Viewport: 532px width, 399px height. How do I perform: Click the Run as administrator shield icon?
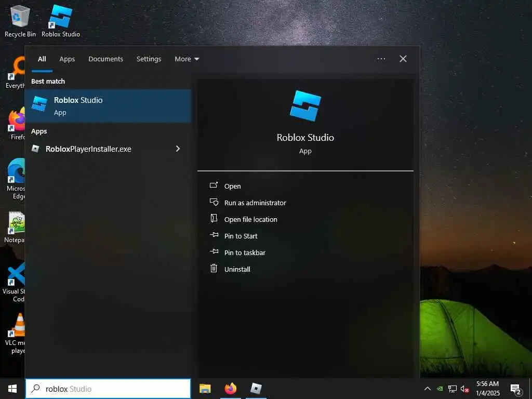(214, 202)
